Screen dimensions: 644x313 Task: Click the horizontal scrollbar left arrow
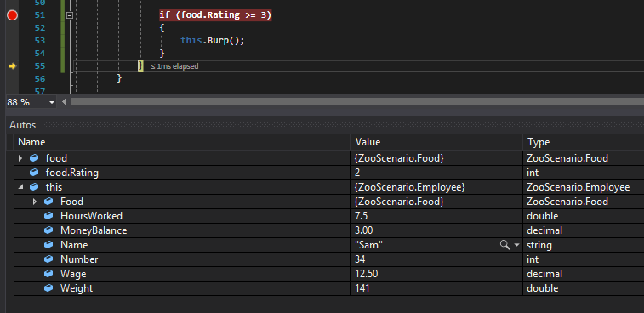tap(65, 102)
